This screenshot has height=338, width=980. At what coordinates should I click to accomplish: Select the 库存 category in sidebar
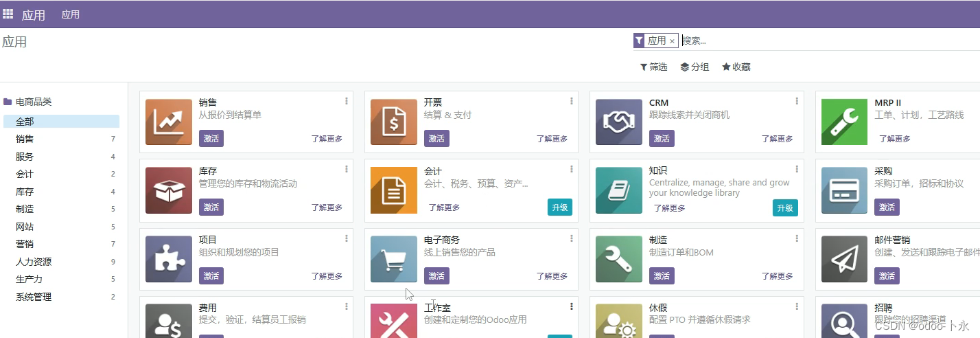pyautogui.click(x=61, y=192)
